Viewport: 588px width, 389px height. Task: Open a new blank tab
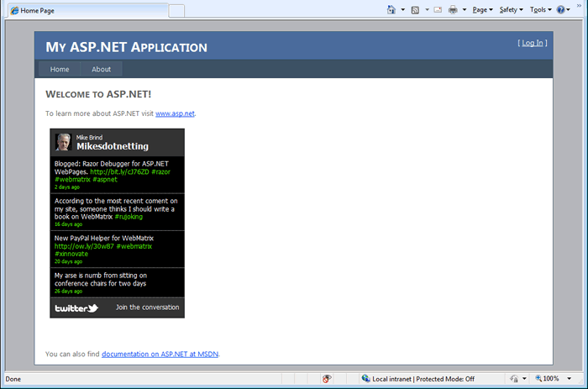[176, 11]
